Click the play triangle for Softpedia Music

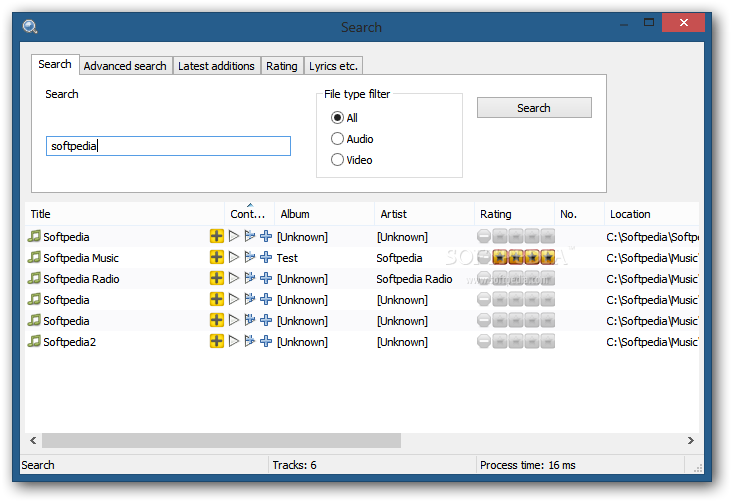coord(234,257)
